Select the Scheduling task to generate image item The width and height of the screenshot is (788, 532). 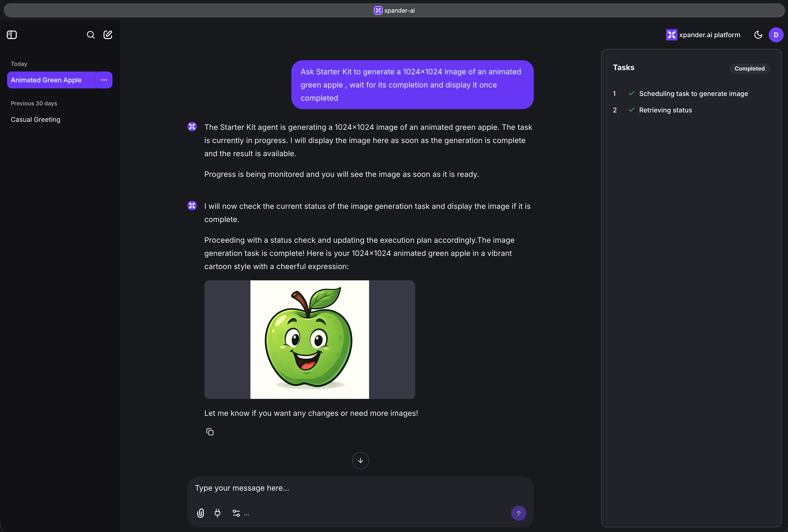(x=693, y=94)
